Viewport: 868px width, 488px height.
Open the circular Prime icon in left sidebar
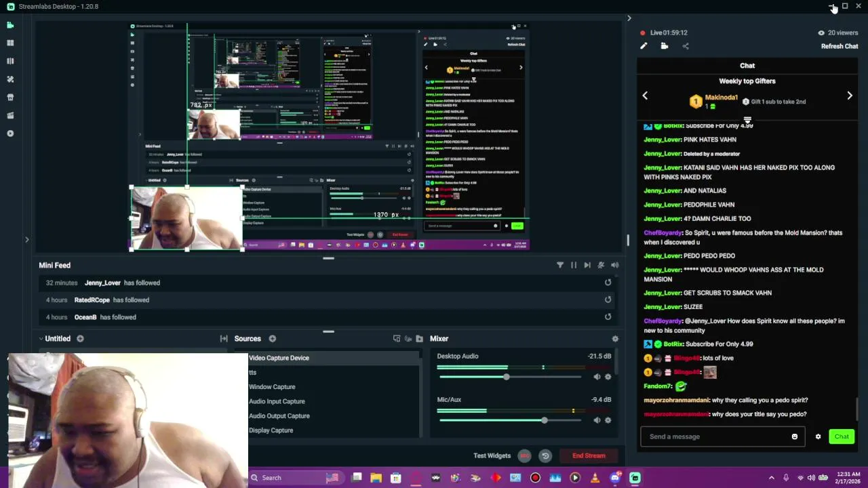pyautogui.click(x=10, y=134)
